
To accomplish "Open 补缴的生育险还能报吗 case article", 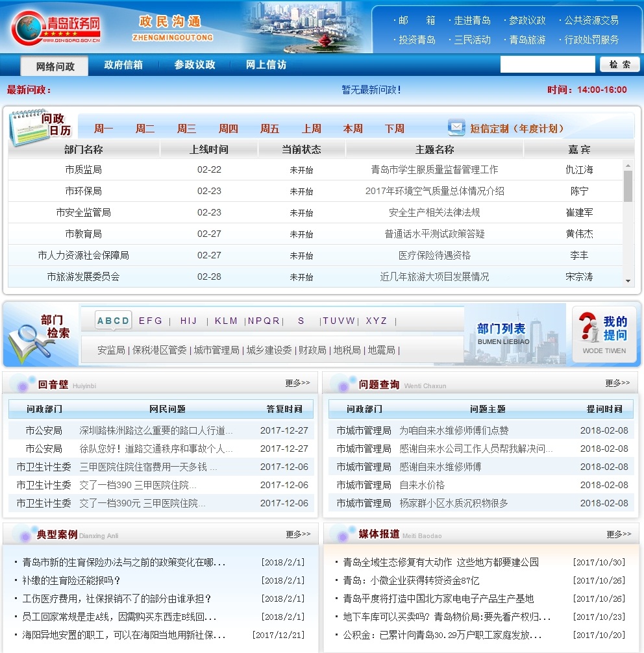I will [x=71, y=580].
